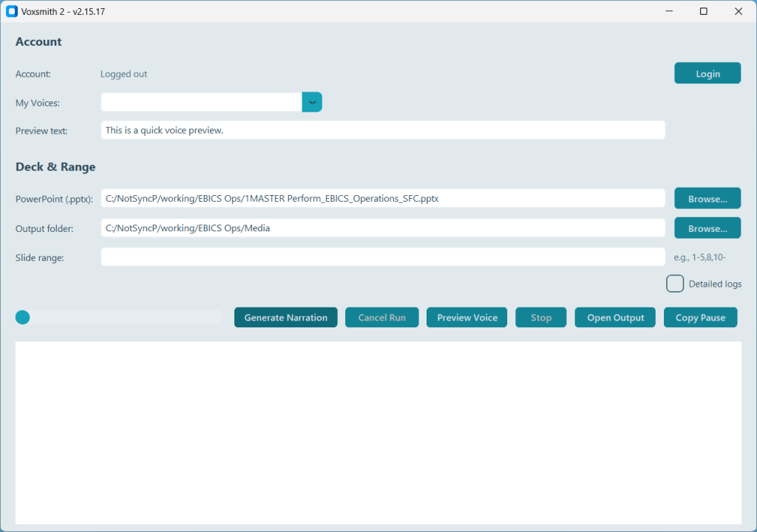Click the 'PowerPoint (.pptx):' label
This screenshot has width=757, height=532.
54,199
